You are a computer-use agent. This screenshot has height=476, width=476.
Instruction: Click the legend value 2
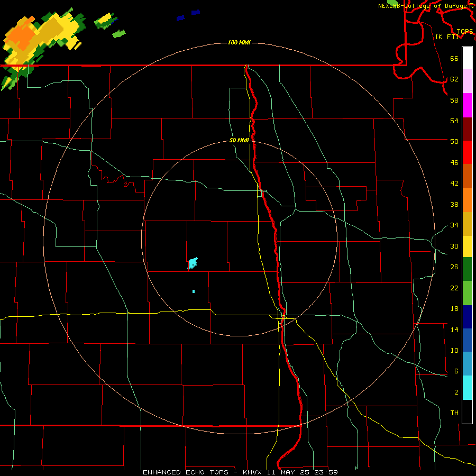[456, 392]
